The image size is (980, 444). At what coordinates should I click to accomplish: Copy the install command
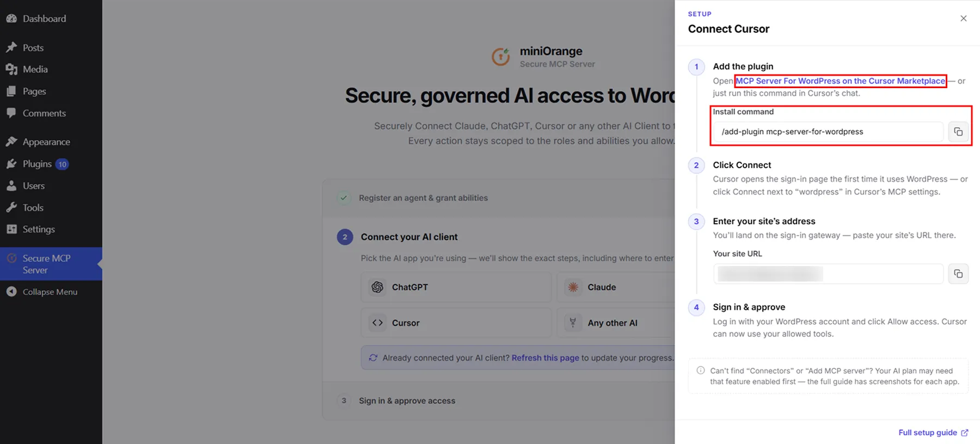(x=958, y=132)
